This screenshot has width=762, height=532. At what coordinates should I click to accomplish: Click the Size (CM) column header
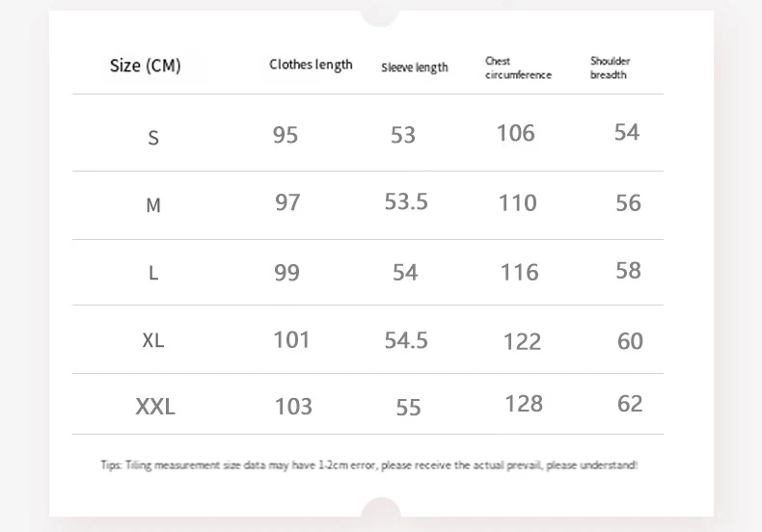coord(146,66)
